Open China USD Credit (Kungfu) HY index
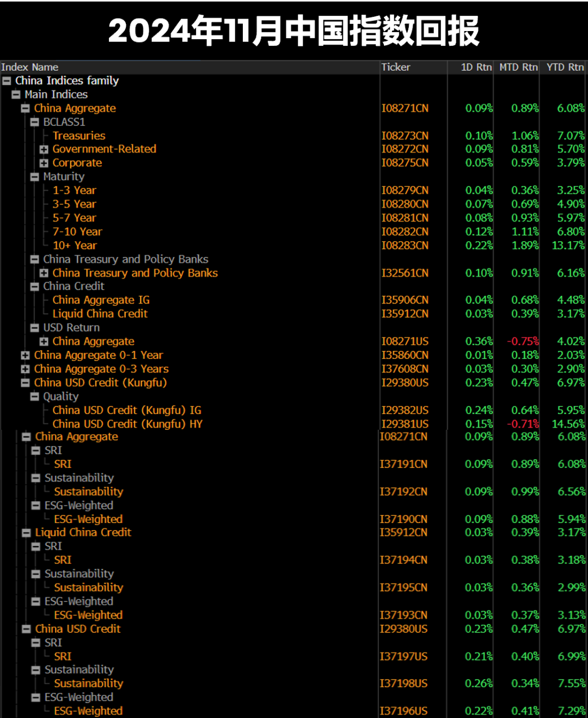This screenshot has width=588, height=718. pyautogui.click(x=127, y=424)
